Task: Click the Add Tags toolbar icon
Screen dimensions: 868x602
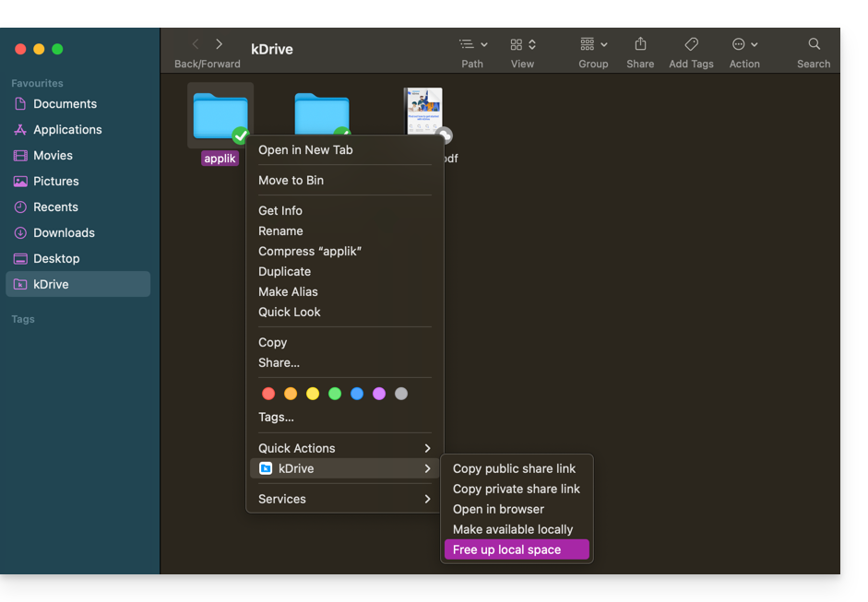Action: 691,44
